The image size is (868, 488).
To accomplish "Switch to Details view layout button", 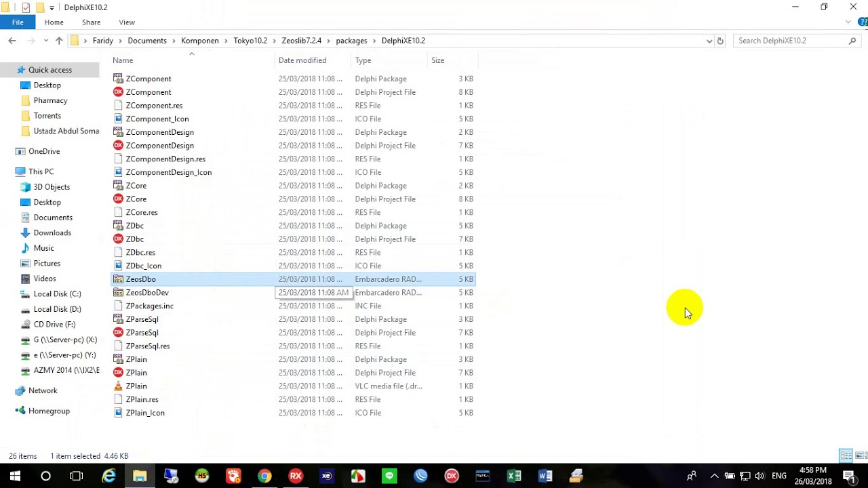I will [846, 455].
